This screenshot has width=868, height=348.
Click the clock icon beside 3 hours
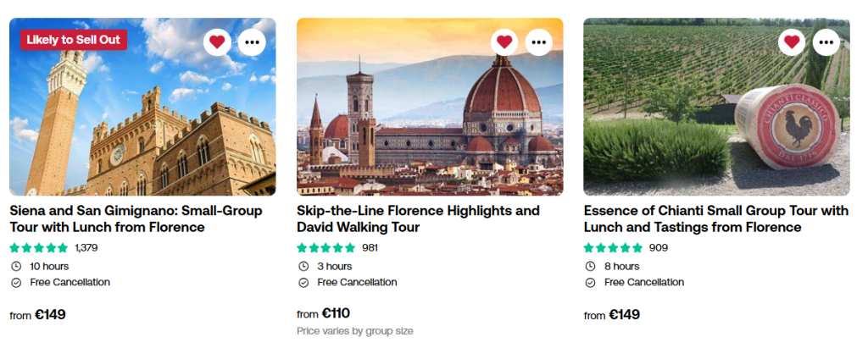click(x=303, y=266)
